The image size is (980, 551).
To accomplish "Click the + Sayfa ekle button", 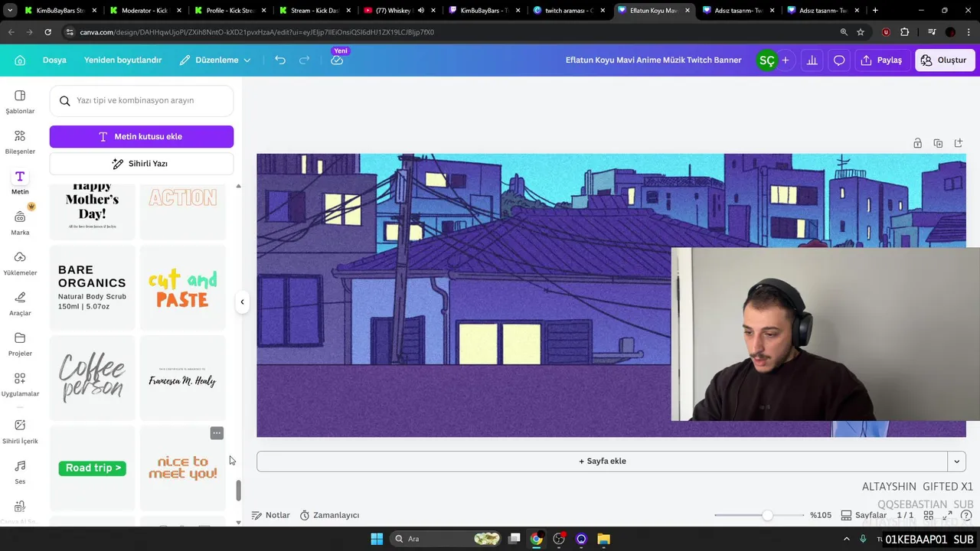I will (x=603, y=461).
